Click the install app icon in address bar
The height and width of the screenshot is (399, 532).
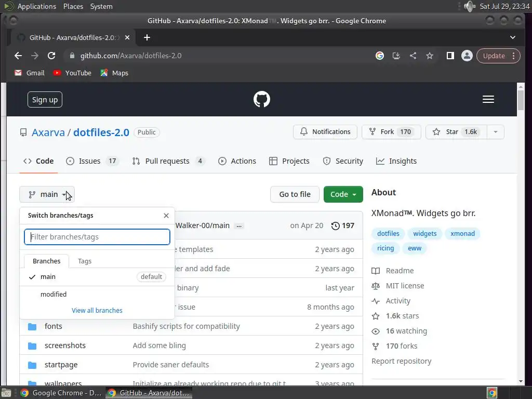click(x=396, y=56)
